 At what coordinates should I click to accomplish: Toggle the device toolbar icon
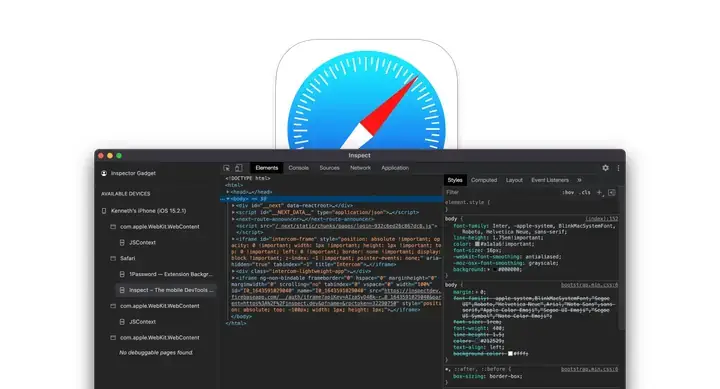coord(238,168)
